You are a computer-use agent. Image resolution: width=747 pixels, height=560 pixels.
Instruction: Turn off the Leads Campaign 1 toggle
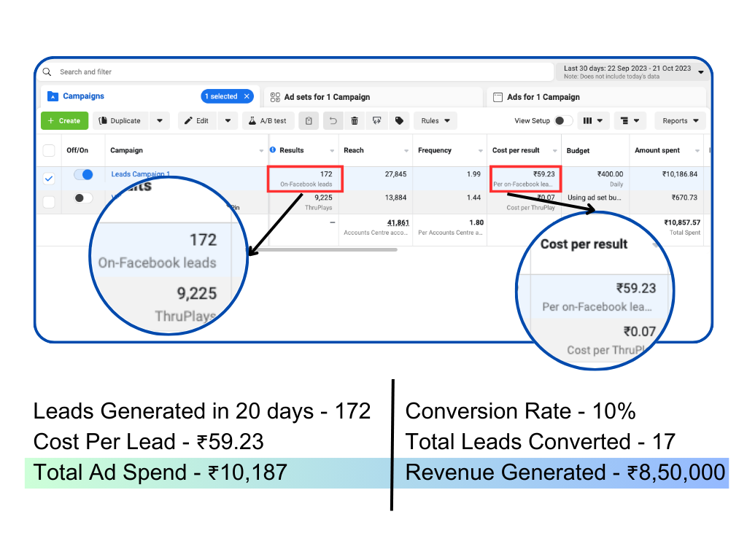[83, 175]
